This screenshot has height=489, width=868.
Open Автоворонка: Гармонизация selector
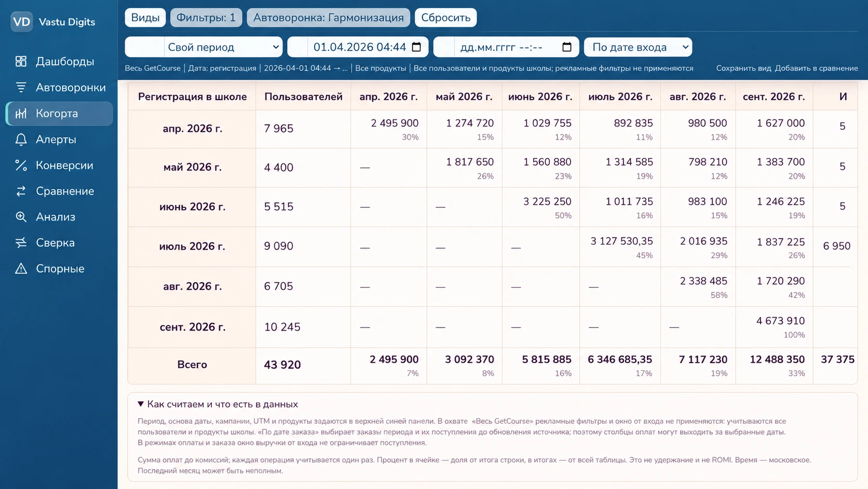[329, 18]
